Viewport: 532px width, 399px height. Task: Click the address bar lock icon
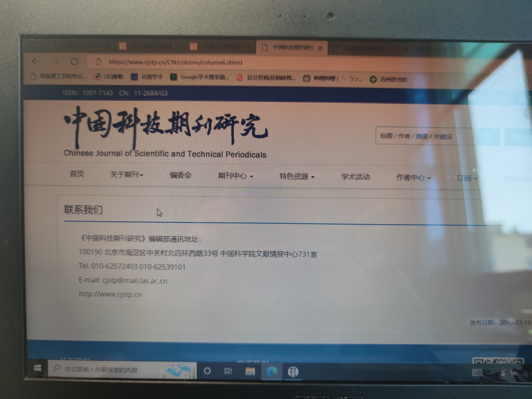[98, 62]
